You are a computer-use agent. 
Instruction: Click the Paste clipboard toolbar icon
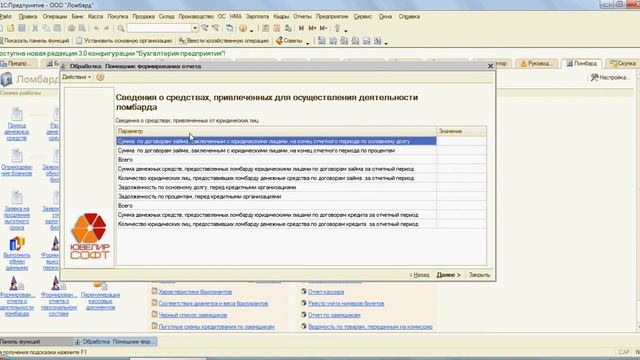pyautogui.click(x=58, y=28)
